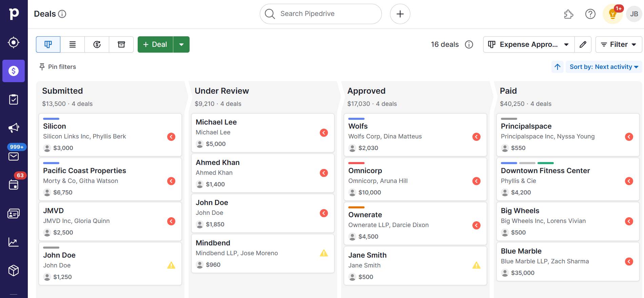Open Sort by Next activity dropdown
The width and height of the screenshot is (644, 298).
click(x=604, y=67)
